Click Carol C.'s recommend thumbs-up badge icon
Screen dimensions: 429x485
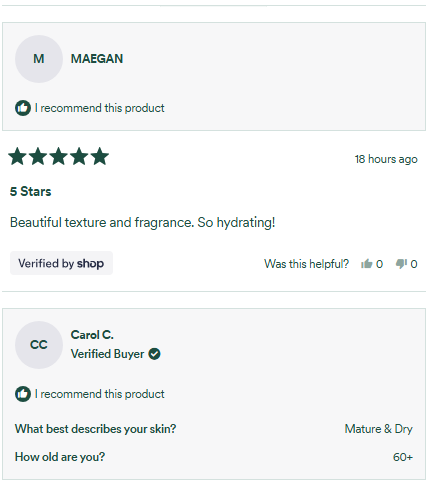[x=23, y=394]
